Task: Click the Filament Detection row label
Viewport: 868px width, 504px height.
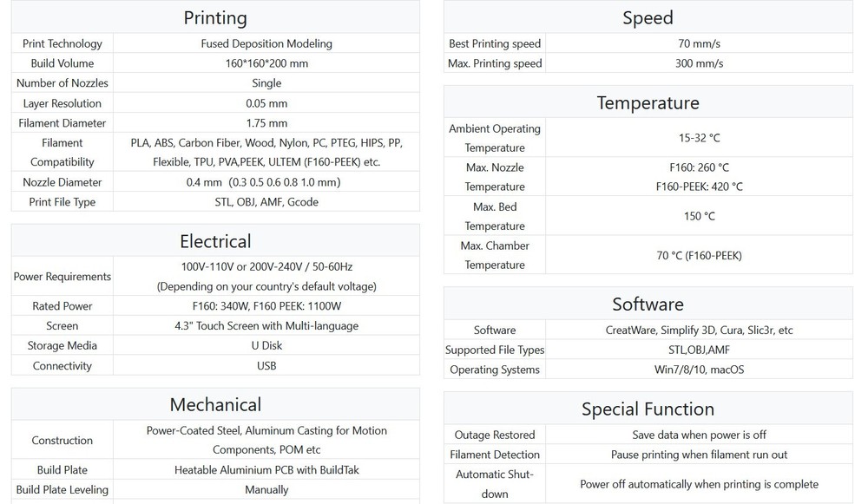Action: (x=495, y=455)
